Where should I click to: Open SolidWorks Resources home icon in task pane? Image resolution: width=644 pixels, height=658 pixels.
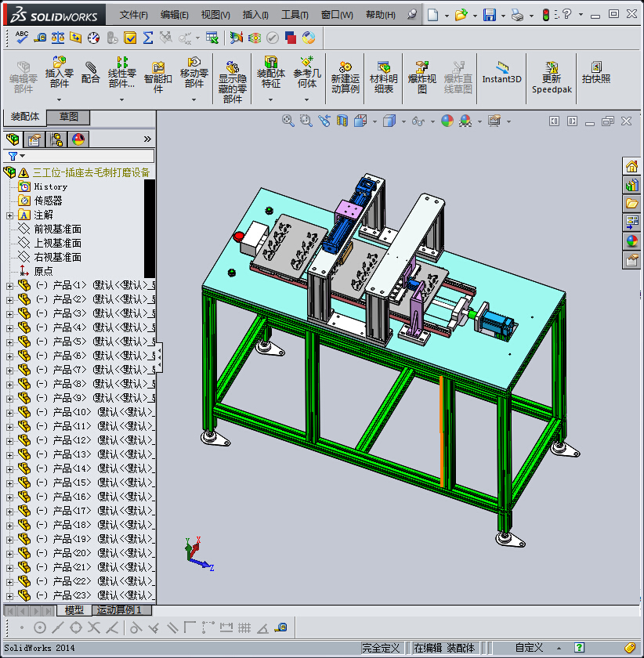631,167
